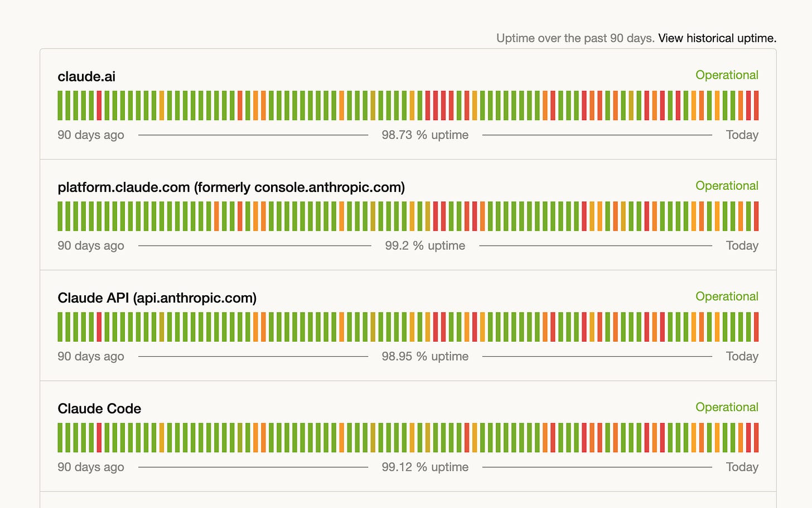Click the 98.73 % uptime value
This screenshot has width=812, height=508.
425,135
